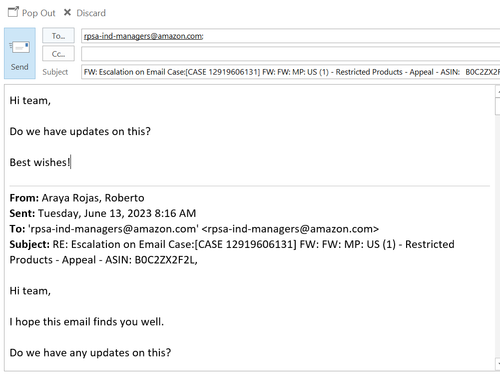Open the Cc... address book button
This screenshot has height=376, width=500.
(x=58, y=54)
